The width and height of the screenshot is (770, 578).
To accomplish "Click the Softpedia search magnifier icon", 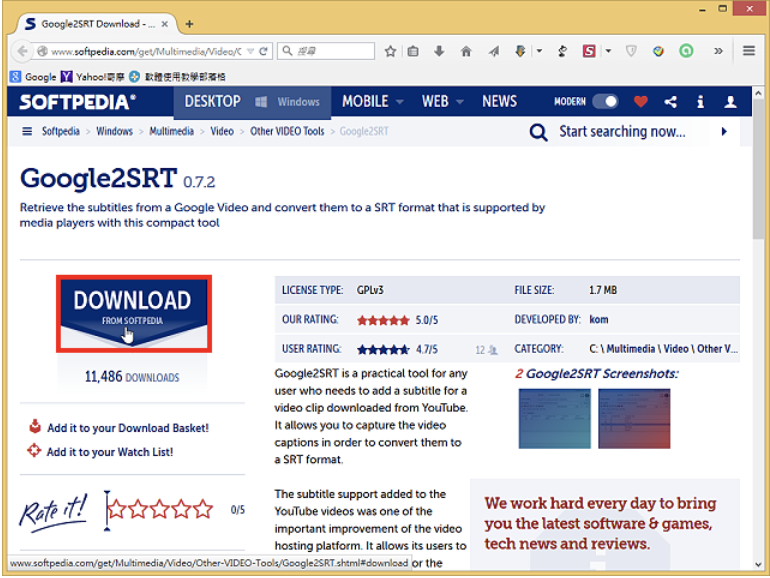I will click(538, 132).
